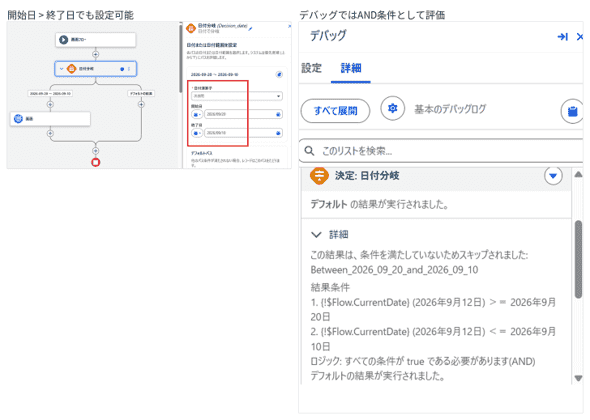This screenshot has width=590, height=420.
Task: Click debug list scrollbar up arrow
Action: (x=578, y=174)
